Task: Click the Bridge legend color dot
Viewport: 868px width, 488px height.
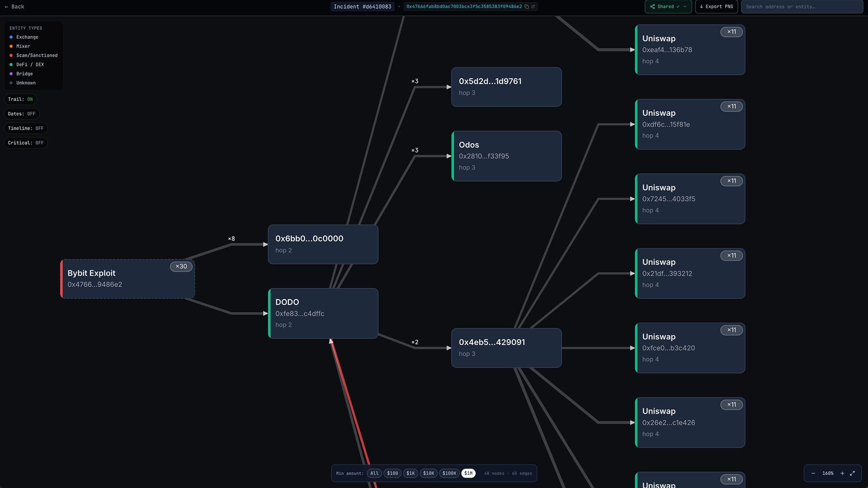Action: coord(11,74)
